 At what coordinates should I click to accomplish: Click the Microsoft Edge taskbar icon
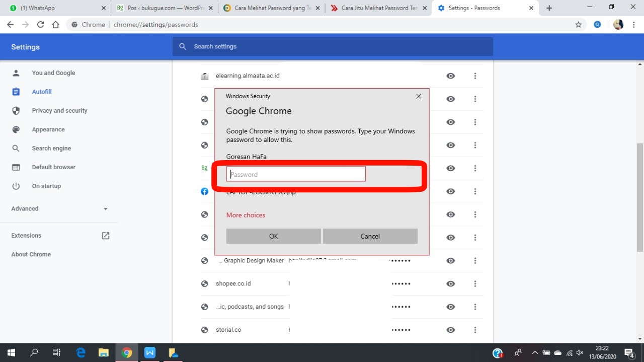tap(80, 352)
